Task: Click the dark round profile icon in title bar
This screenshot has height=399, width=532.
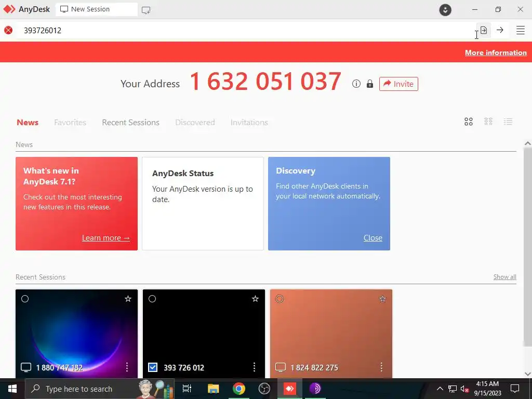Action: tap(445, 9)
